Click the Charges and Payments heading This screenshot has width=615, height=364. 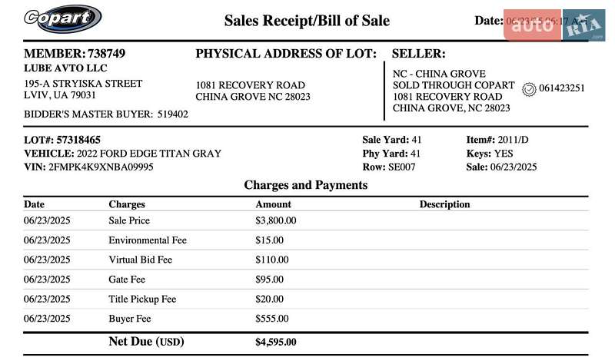306,185
